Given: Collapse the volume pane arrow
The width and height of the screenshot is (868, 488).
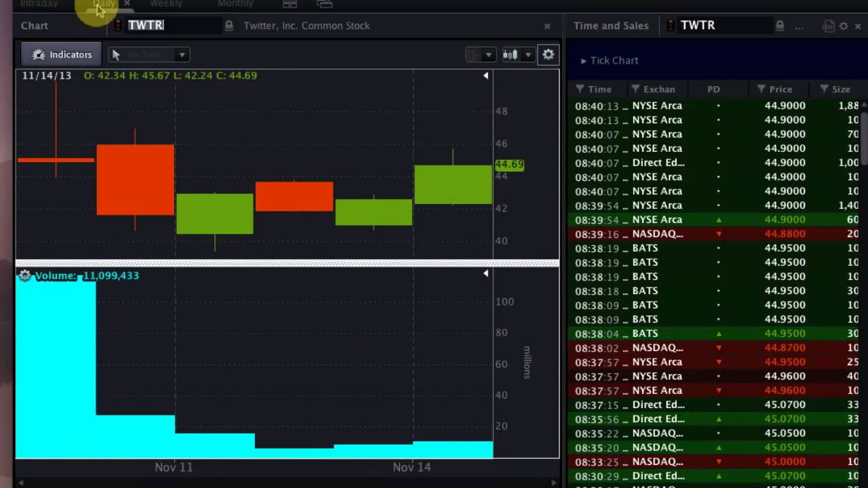Looking at the screenshot, I should [x=486, y=273].
